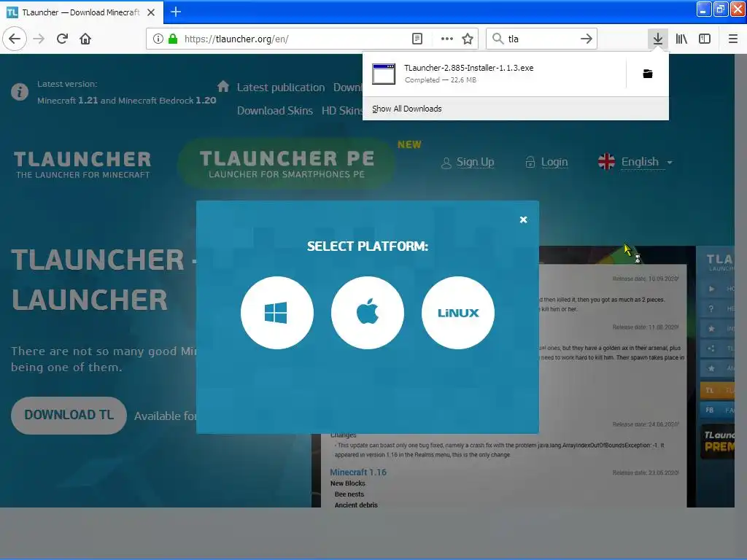Choose the Windows platform icon
Image resolution: width=747 pixels, height=560 pixels.
276,313
